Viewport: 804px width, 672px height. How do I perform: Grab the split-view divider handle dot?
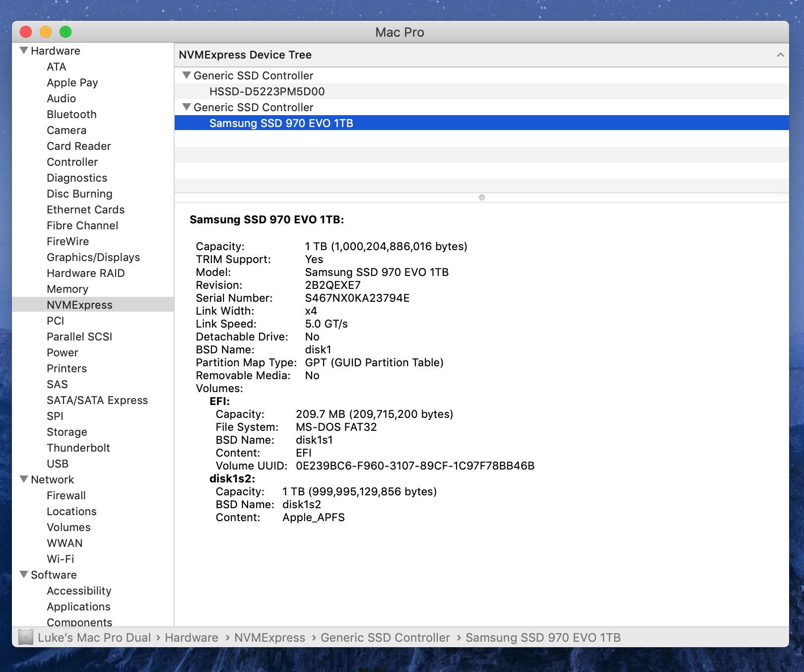(x=481, y=198)
